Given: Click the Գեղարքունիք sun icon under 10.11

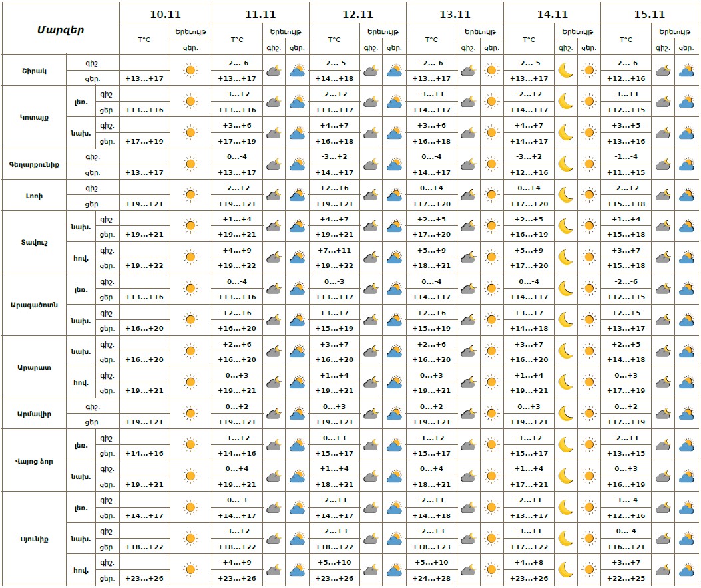Looking at the screenshot, I should [190, 164].
